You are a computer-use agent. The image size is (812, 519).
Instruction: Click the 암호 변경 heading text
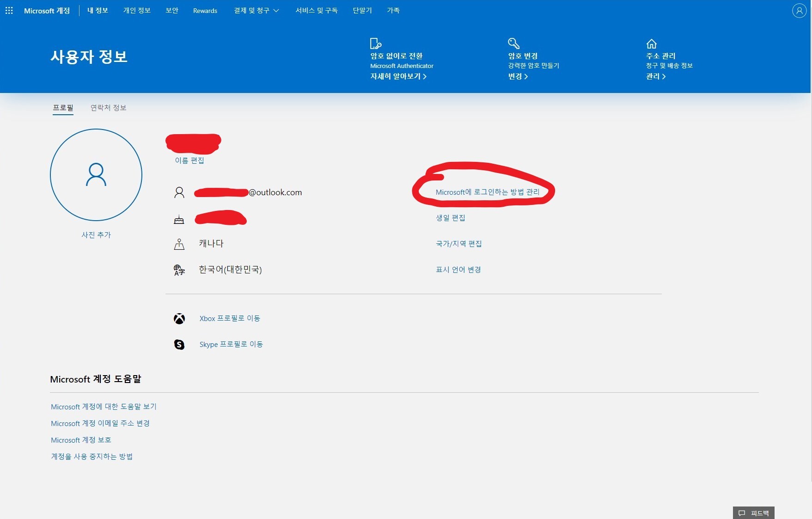pos(523,56)
